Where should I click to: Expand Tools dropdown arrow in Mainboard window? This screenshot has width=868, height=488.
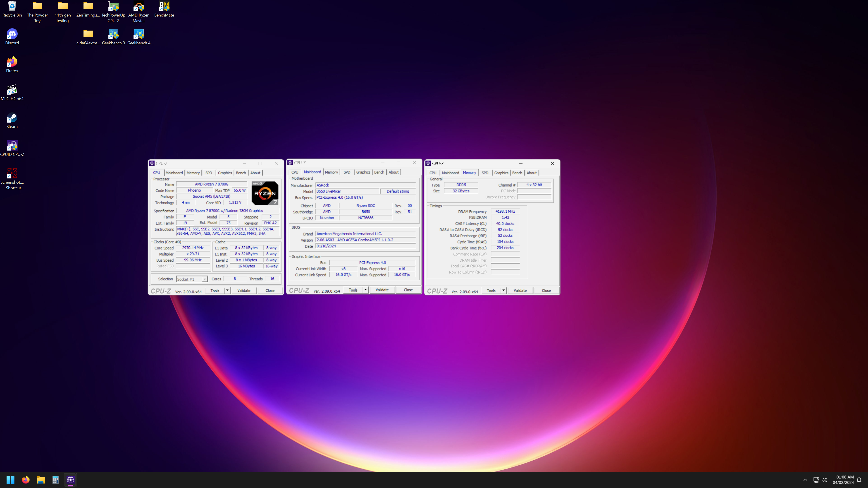(x=365, y=290)
